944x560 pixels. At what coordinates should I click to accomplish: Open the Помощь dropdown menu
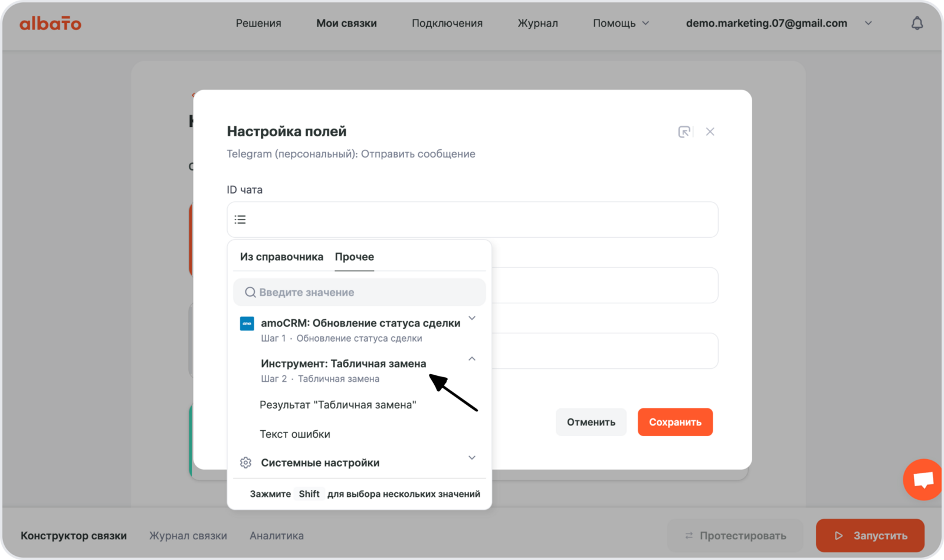tap(621, 24)
